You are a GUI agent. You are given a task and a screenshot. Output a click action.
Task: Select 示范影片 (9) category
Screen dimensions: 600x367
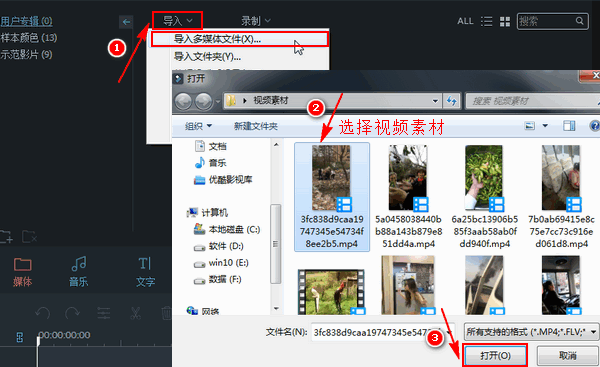pyautogui.click(x=26, y=54)
